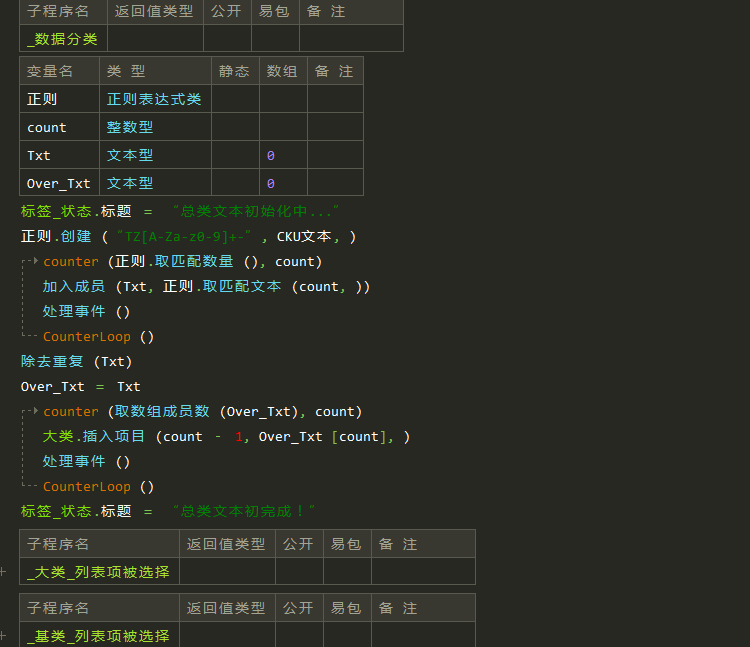Click the second CounterLoop () line

99,486
